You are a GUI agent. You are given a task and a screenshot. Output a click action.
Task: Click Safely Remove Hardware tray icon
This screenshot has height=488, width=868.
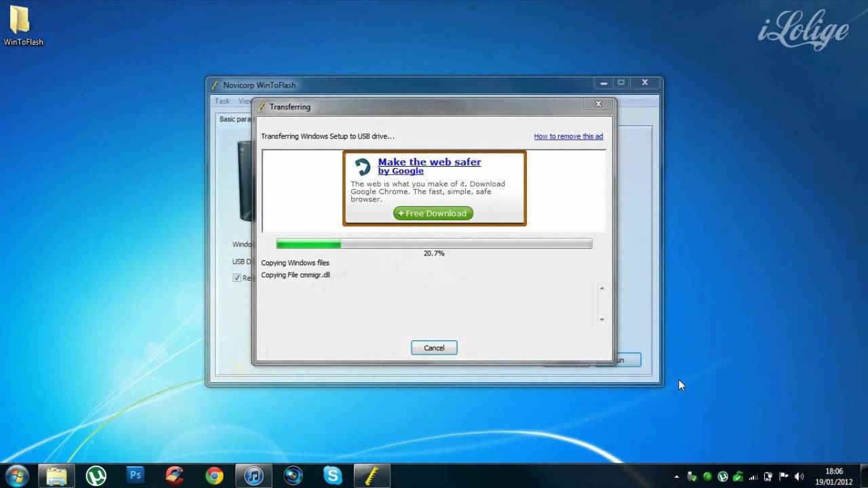(692, 476)
